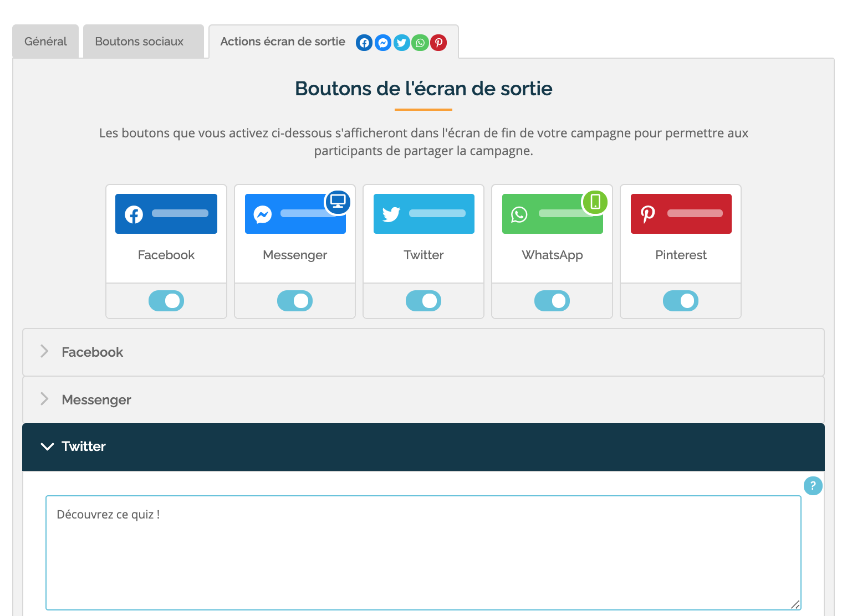
Task: Switch to the Général tab
Action: point(45,42)
